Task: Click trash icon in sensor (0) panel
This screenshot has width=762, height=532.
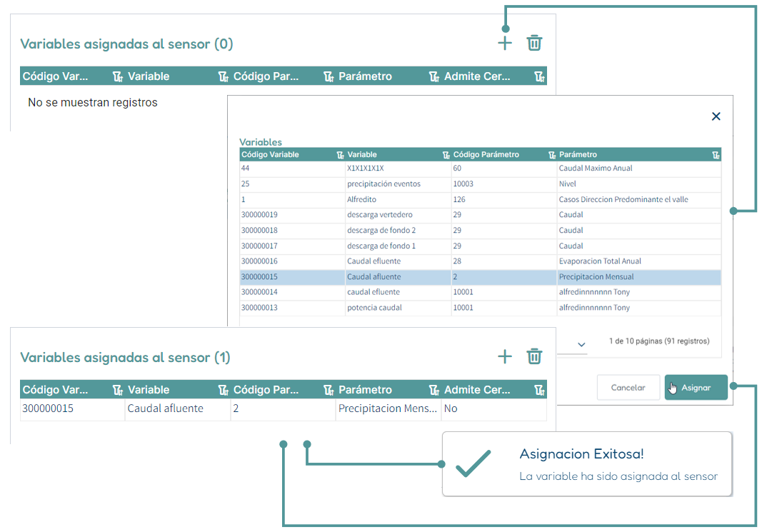Action: [534, 44]
